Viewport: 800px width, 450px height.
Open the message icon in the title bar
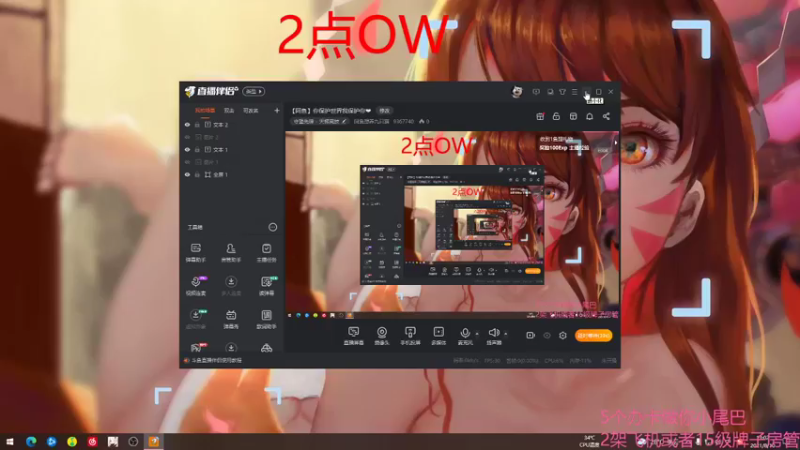536,92
